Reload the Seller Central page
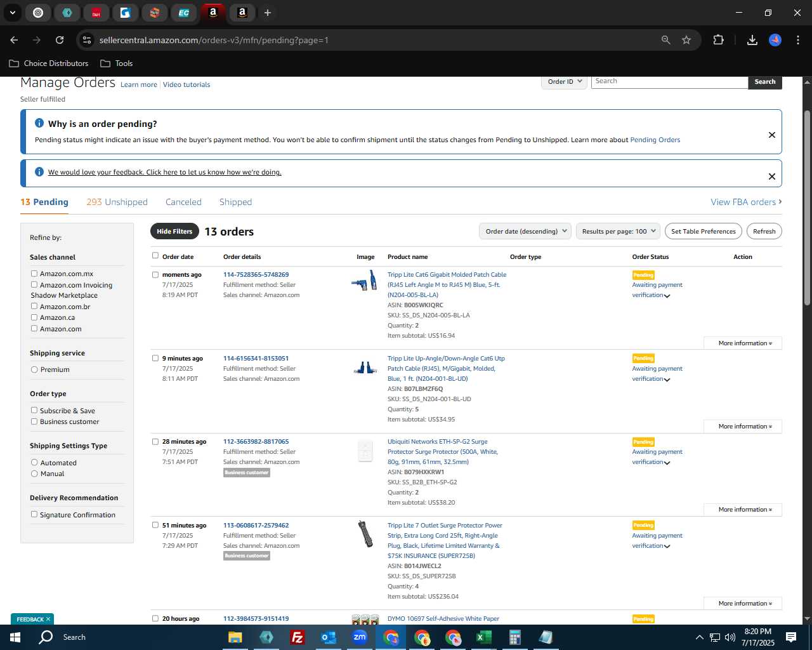Image resolution: width=812 pixels, height=650 pixels. tap(60, 40)
